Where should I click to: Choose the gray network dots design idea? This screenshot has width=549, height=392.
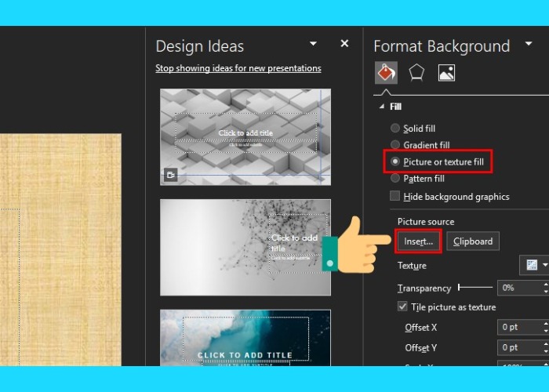pos(245,248)
